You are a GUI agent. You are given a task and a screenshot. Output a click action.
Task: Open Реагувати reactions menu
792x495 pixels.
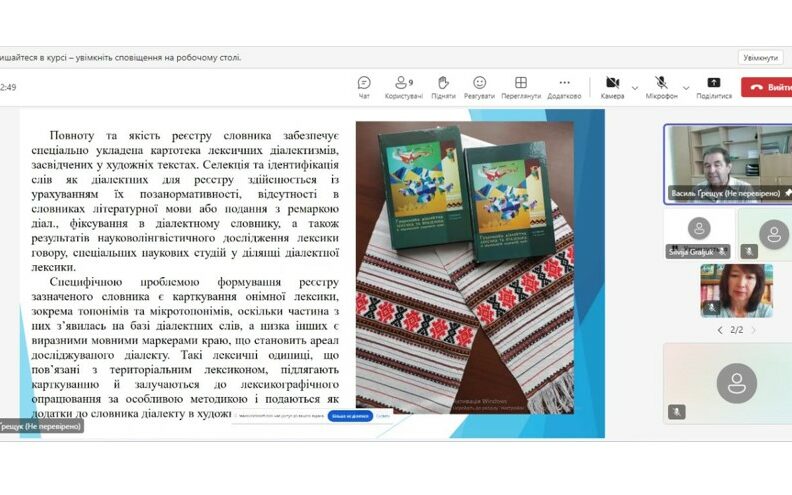(x=479, y=86)
